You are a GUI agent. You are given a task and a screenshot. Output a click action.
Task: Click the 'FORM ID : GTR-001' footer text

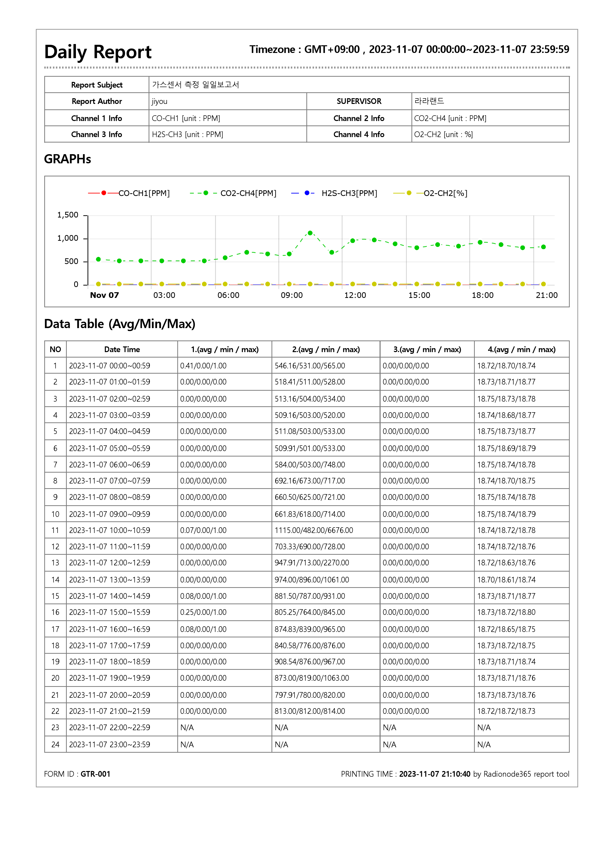click(77, 774)
